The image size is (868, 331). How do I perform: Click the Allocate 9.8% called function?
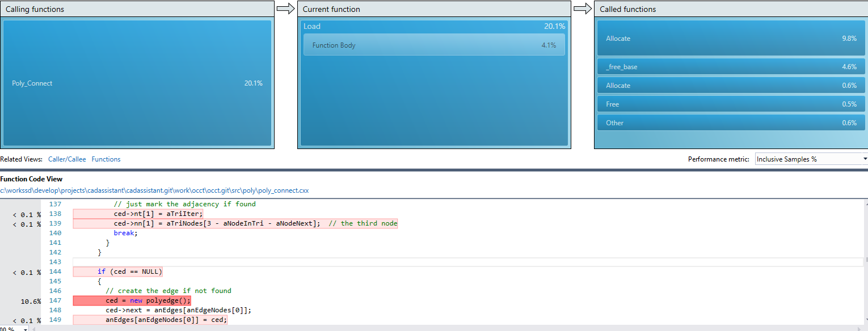tap(731, 39)
